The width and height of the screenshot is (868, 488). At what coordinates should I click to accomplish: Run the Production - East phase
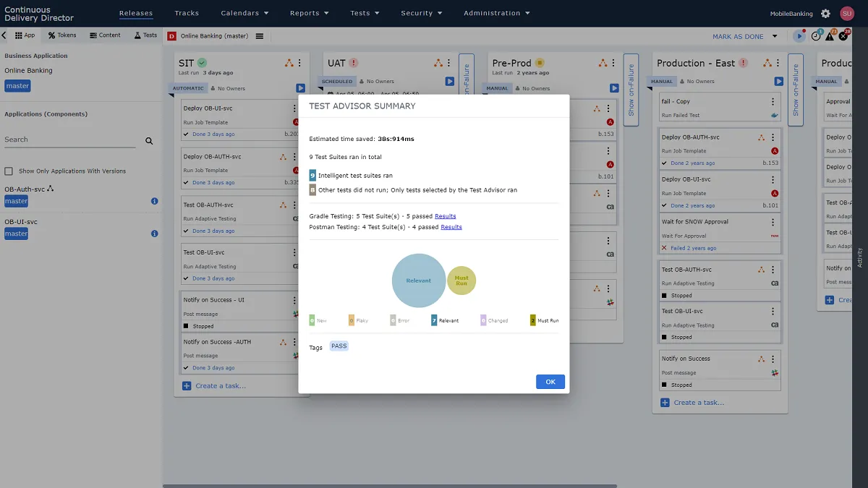779,82
